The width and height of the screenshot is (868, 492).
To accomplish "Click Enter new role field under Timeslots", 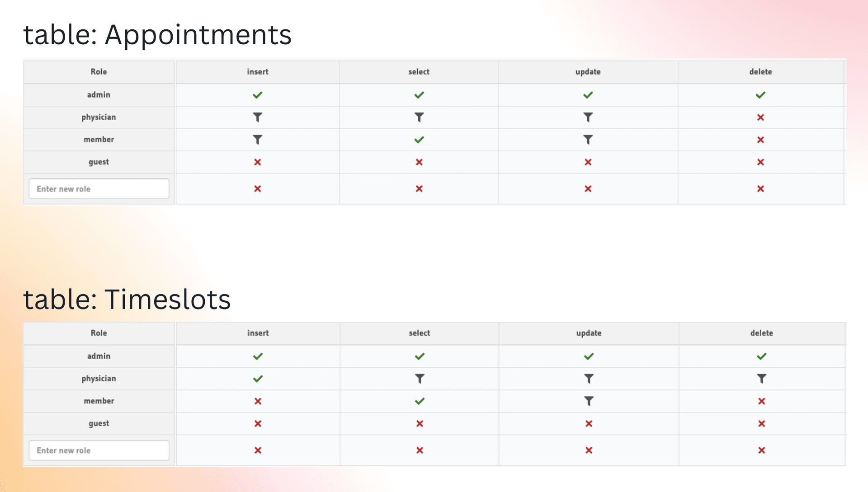I will tap(99, 450).
